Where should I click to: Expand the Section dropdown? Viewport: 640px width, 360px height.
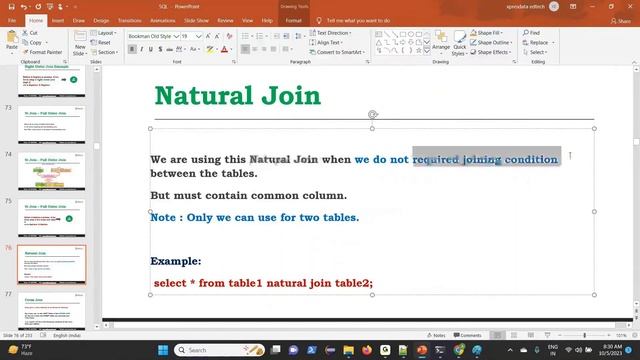[104, 52]
